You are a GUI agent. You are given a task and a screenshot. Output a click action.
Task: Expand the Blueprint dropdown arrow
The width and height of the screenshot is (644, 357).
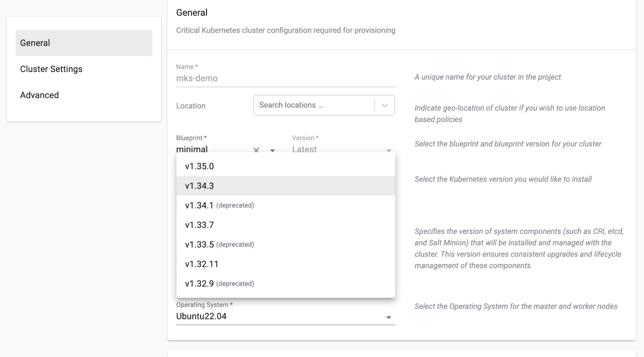(273, 150)
